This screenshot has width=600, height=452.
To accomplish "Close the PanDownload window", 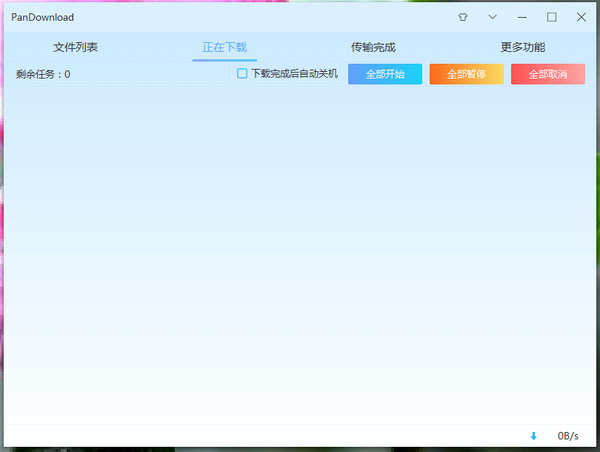I will point(581,17).
